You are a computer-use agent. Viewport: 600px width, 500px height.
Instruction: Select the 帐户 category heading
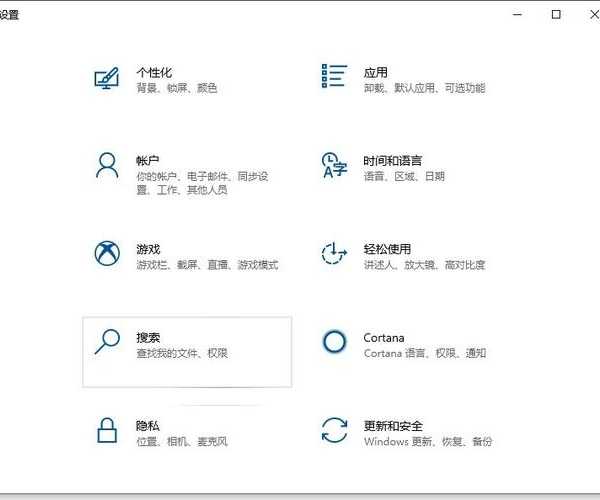click(148, 161)
